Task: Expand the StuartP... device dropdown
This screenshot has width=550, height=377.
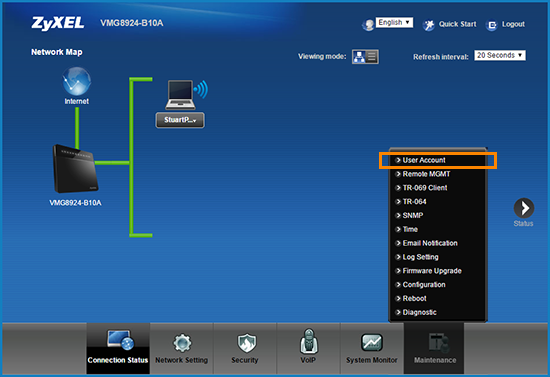Action: (180, 120)
